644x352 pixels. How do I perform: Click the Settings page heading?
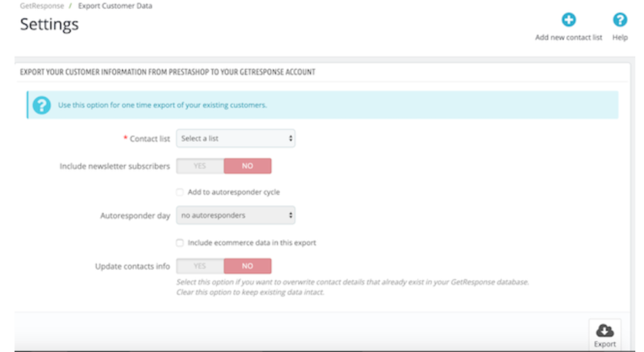click(49, 25)
